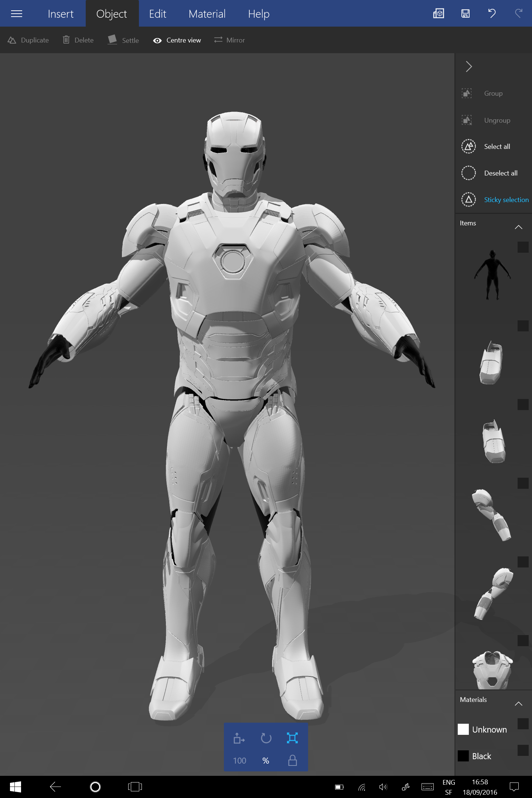The image size is (532, 798).
Task: Click the Ungroup icon
Action: click(467, 120)
